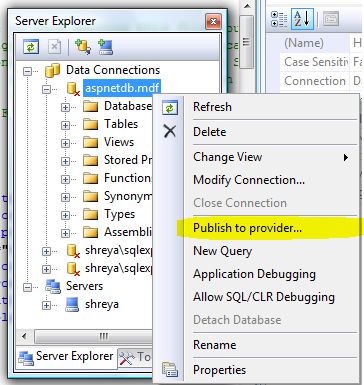
Task: Select the Views tree node label
Action: (119, 142)
